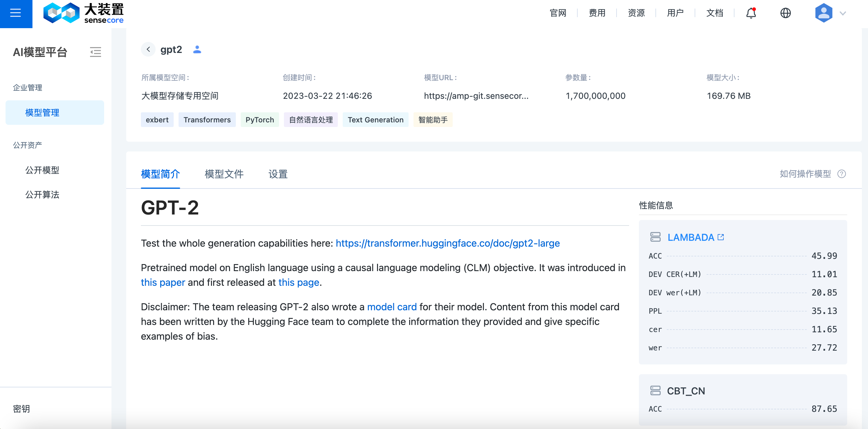Open 文档 in the top navigation

click(715, 13)
